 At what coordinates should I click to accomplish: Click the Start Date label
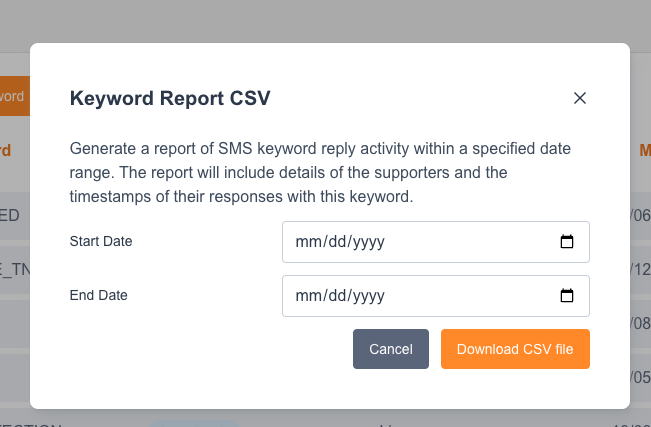pos(101,241)
